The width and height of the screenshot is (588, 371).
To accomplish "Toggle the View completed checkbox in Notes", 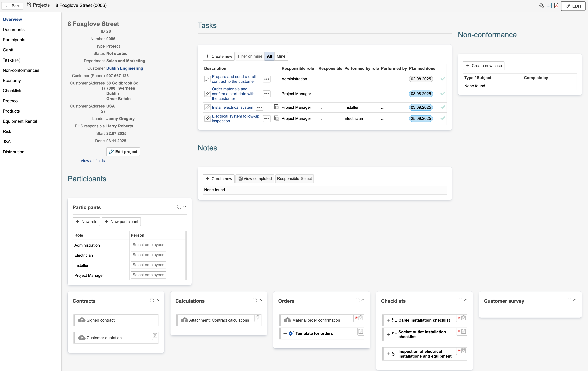I will click(241, 179).
